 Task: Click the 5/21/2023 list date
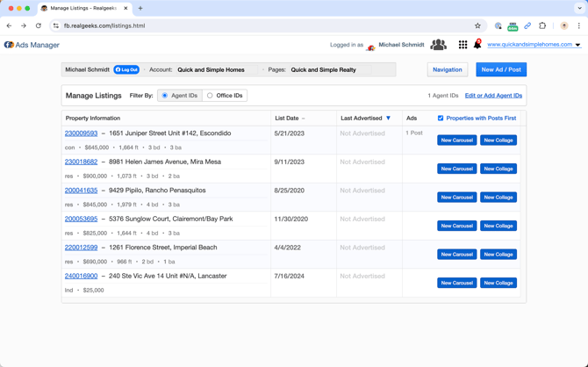(289, 133)
